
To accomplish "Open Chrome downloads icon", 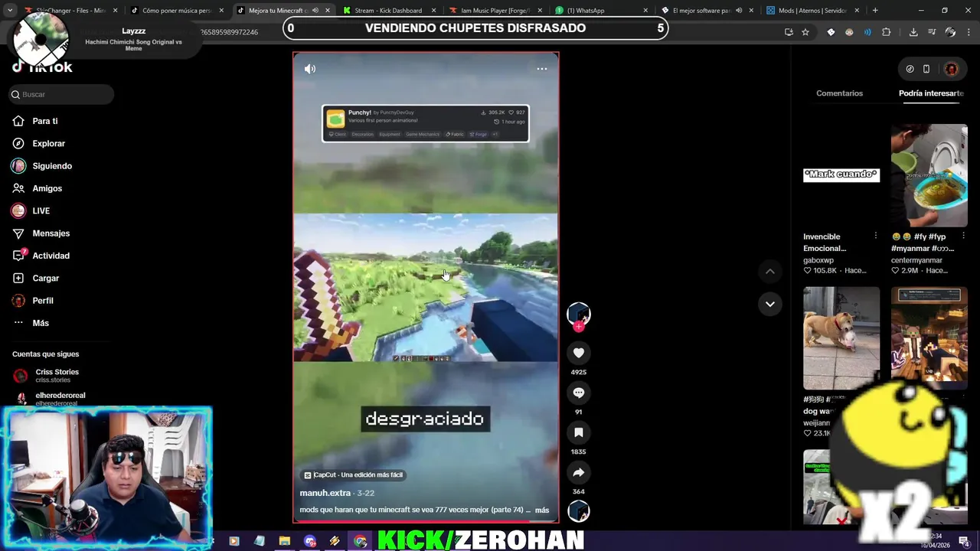I will 913,32.
